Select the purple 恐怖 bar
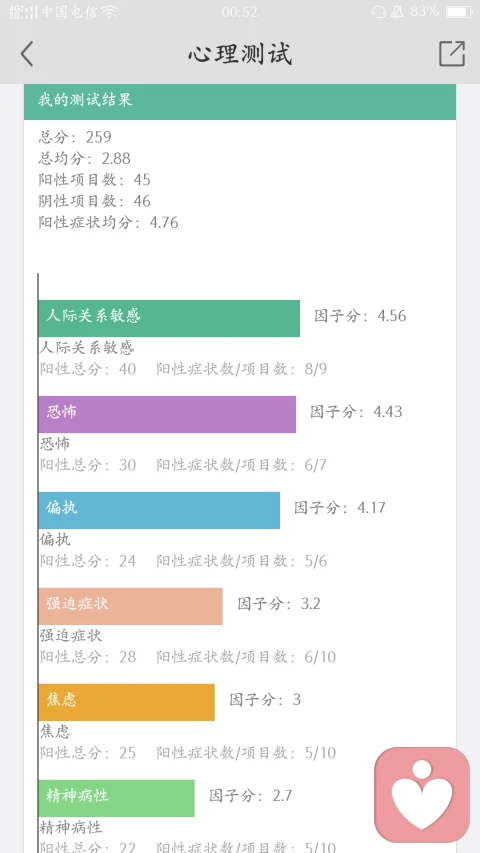The image size is (480, 853). coord(167,415)
